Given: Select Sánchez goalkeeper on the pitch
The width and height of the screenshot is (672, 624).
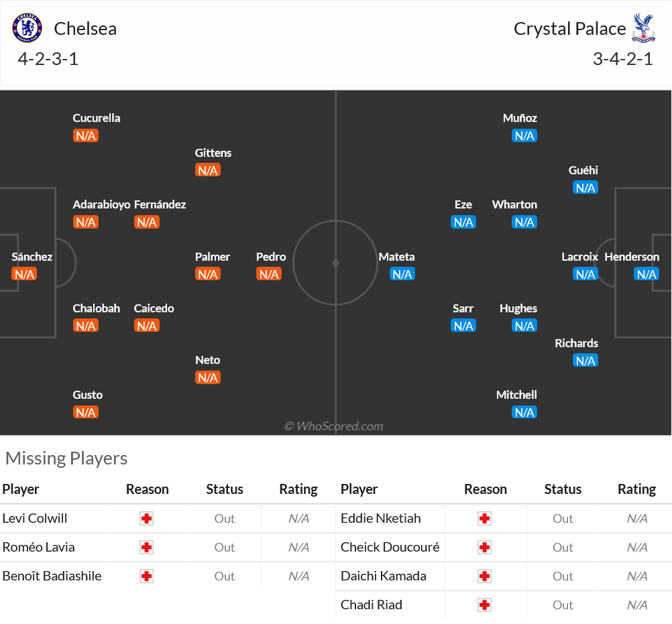Looking at the screenshot, I should tap(32, 257).
